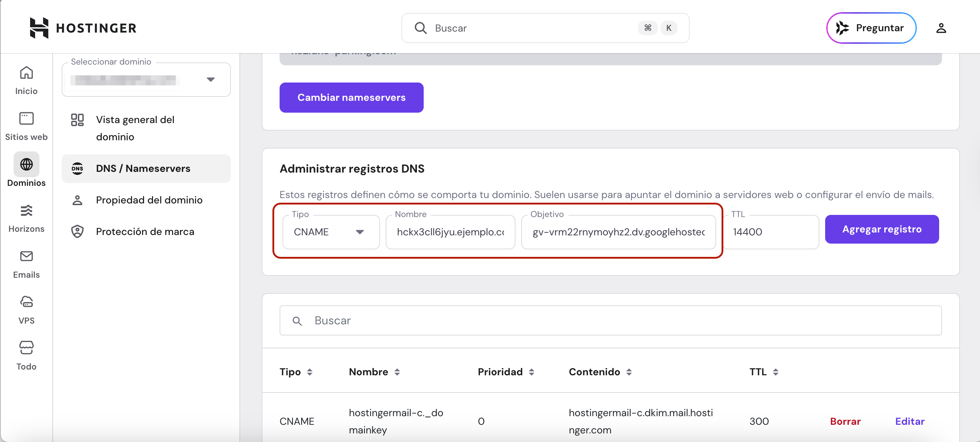Open the Inicio home icon
The height and width of the screenshot is (442, 980).
coord(26,73)
